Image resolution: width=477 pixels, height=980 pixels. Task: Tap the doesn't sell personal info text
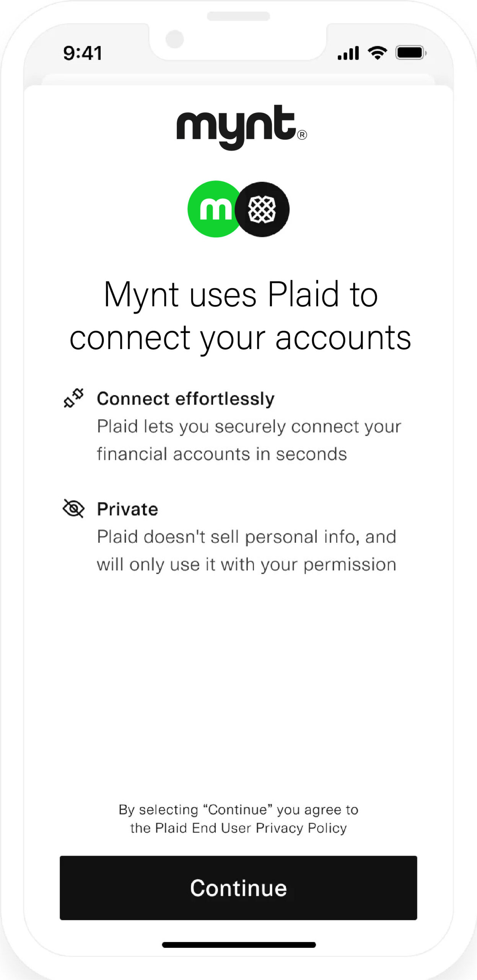[246, 550]
